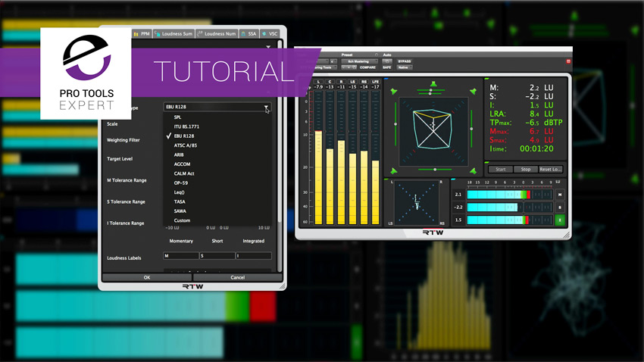Click the LFE channel meter label
The image size is (644, 362).
tap(375, 82)
